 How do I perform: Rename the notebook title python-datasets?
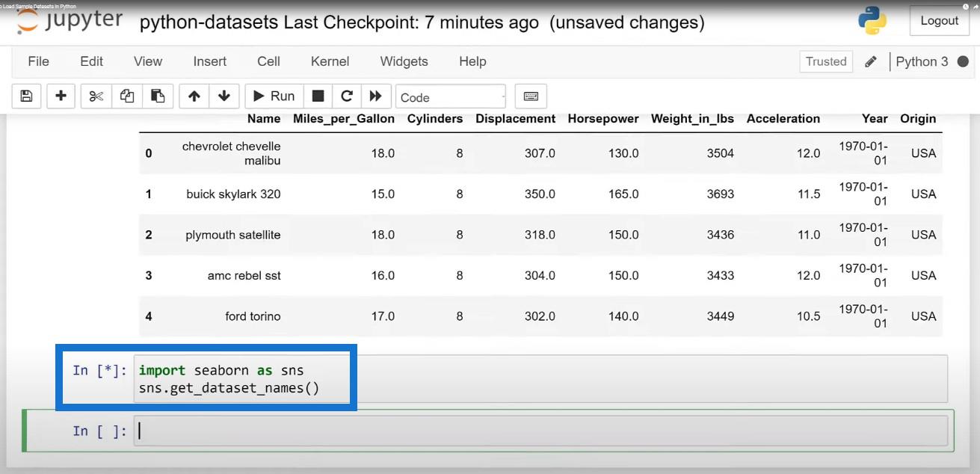(x=209, y=22)
